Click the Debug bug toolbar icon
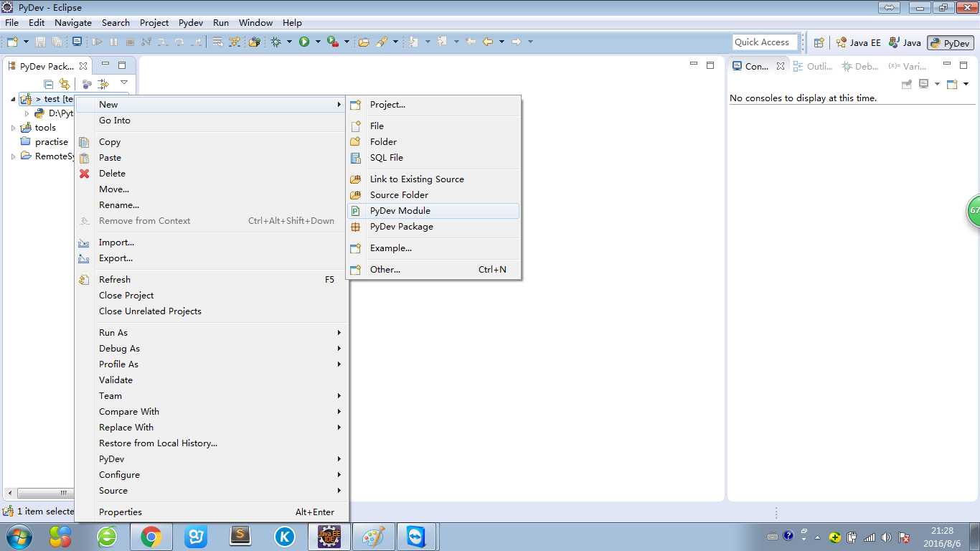 [x=275, y=42]
